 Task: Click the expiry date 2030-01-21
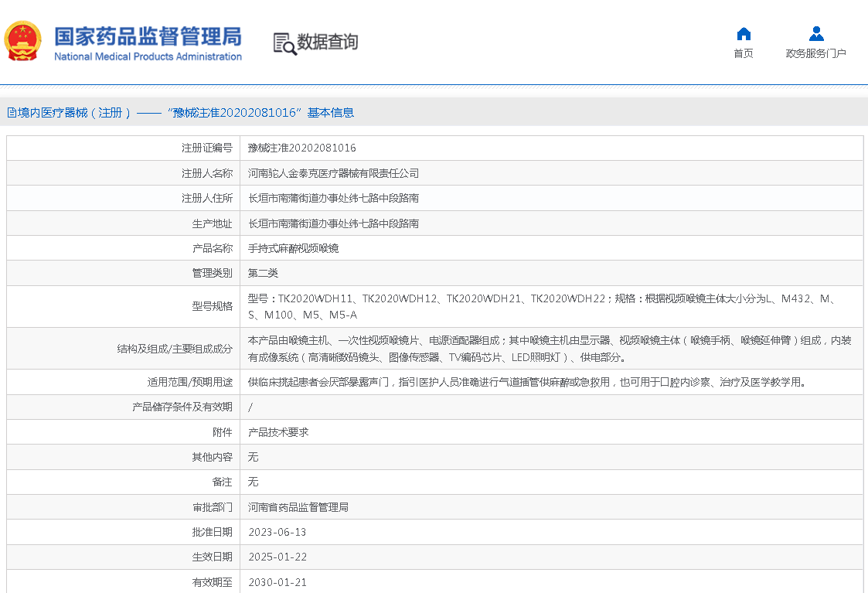tap(277, 582)
